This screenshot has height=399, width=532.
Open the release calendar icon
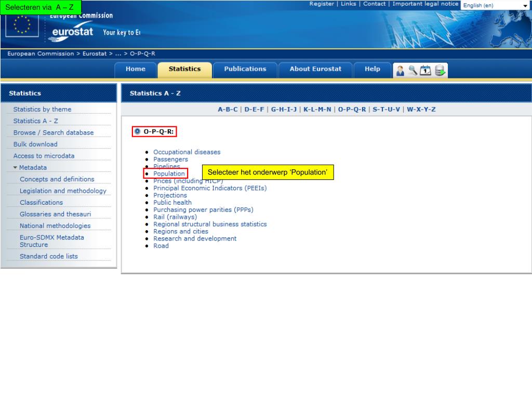coord(425,71)
